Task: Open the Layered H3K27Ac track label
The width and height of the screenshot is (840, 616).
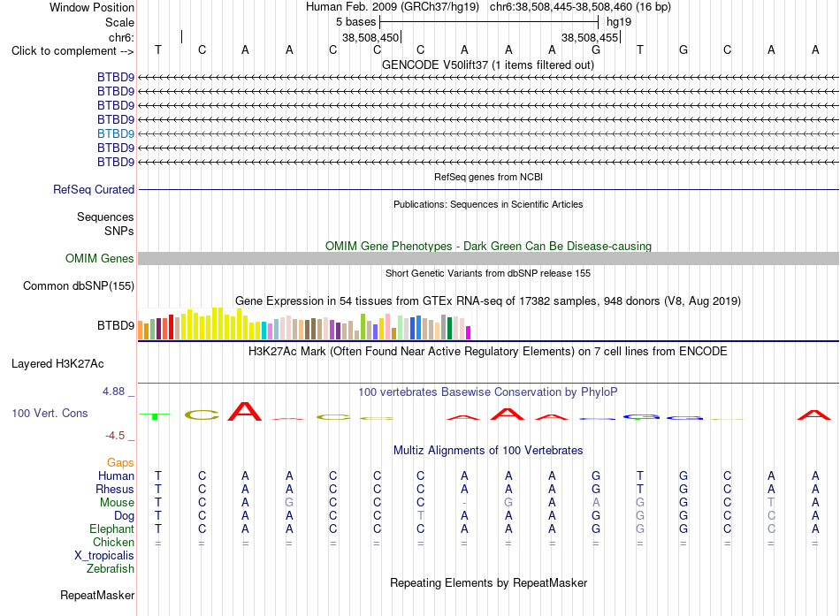Action: click(x=57, y=364)
